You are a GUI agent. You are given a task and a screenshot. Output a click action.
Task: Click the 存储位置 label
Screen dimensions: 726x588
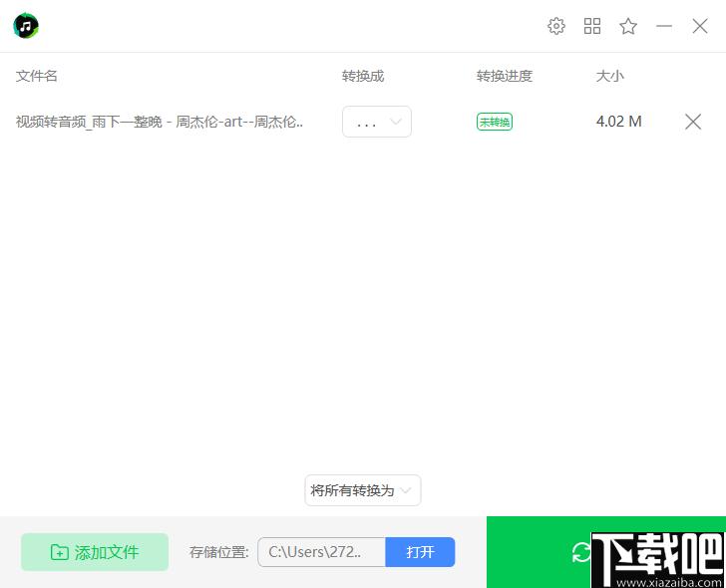219,552
